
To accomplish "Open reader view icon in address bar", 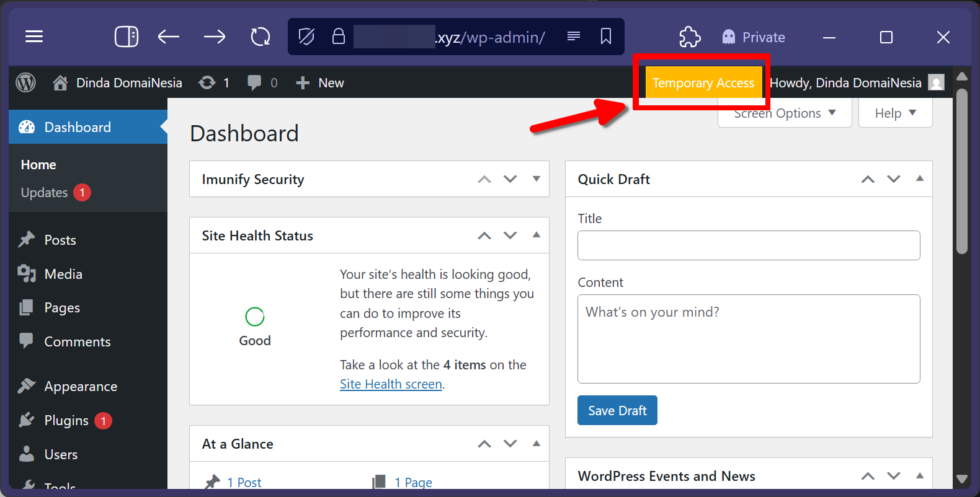I will point(574,36).
